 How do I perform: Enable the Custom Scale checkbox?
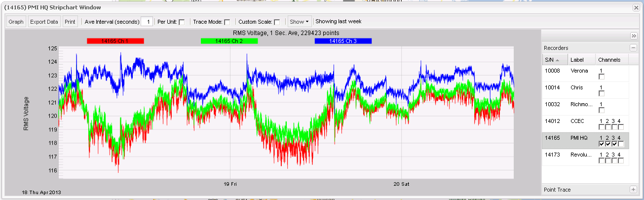(277, 22)
